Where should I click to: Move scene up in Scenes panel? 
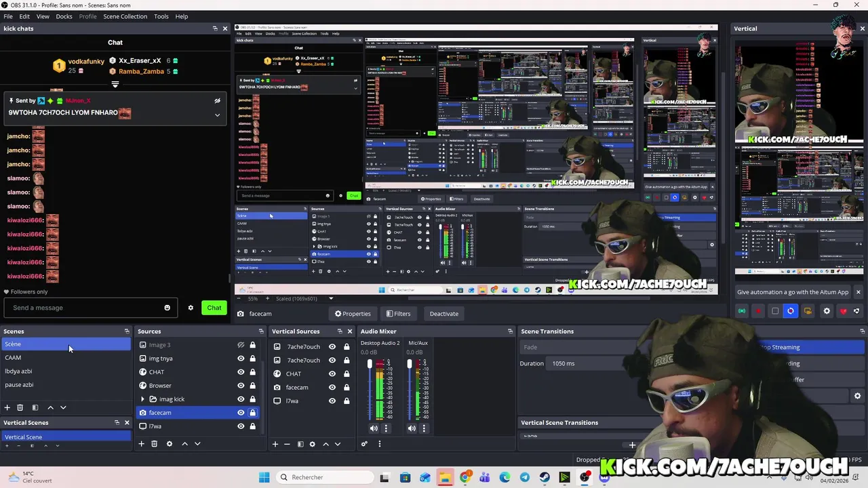pos(50,407)
